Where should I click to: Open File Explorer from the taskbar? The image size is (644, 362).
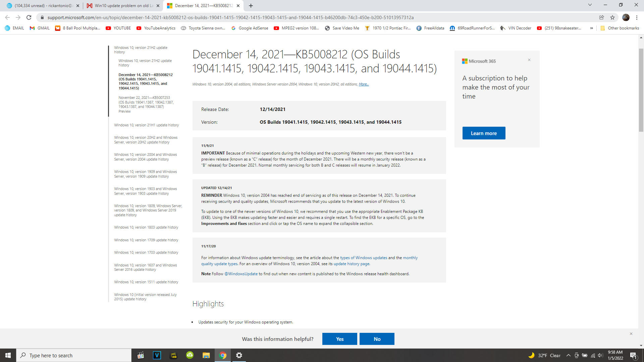point(206,355)
